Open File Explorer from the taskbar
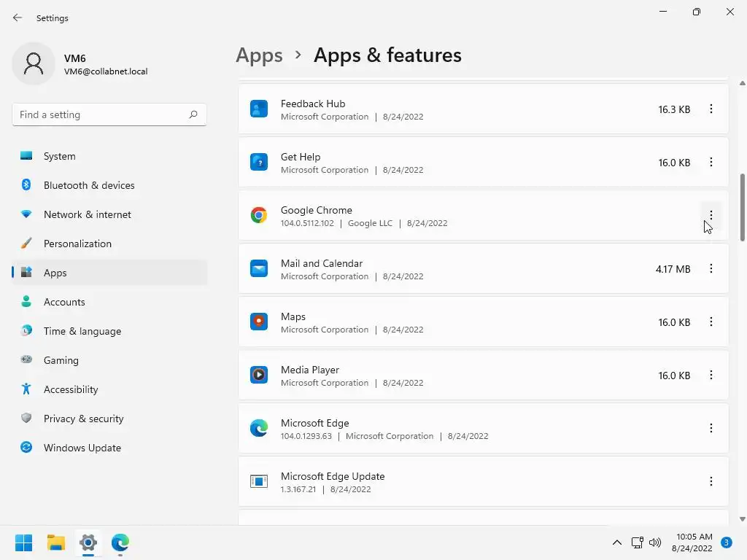Viewport: 747px width, 560px height. [x=56, y=542]
